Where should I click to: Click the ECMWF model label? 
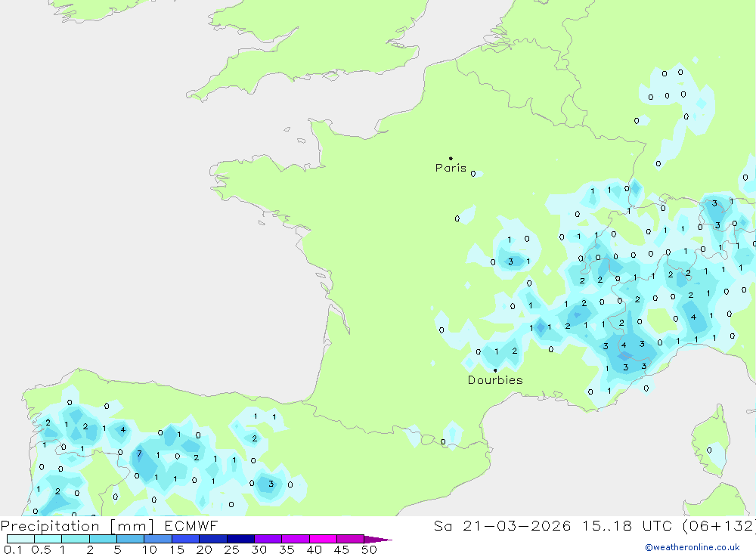(x=191, y=526)
